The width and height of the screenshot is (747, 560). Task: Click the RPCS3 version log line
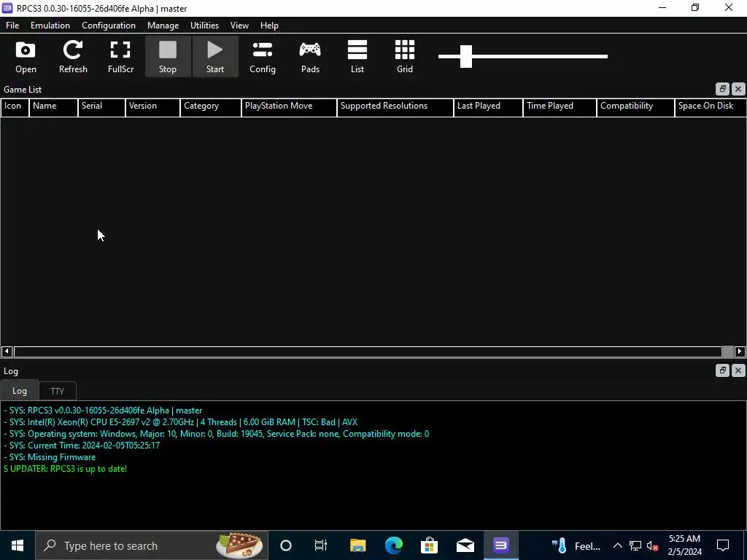coord(102,411)
